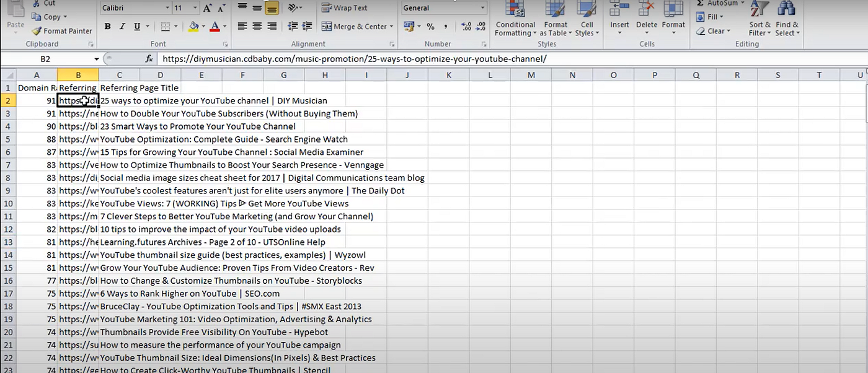Toggle highlighted bottom align button
Image resolution: width=868 pixels, height=373 pixels.
(272, 7)
